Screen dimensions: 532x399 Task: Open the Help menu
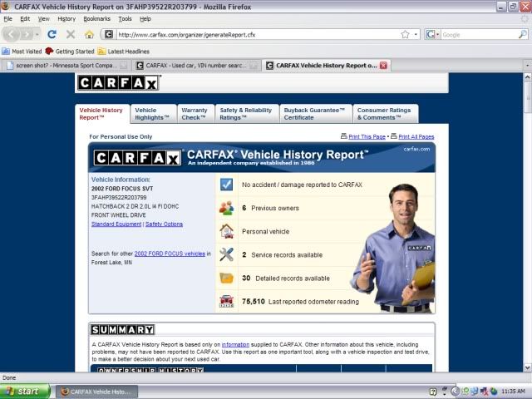coord(145,19)
